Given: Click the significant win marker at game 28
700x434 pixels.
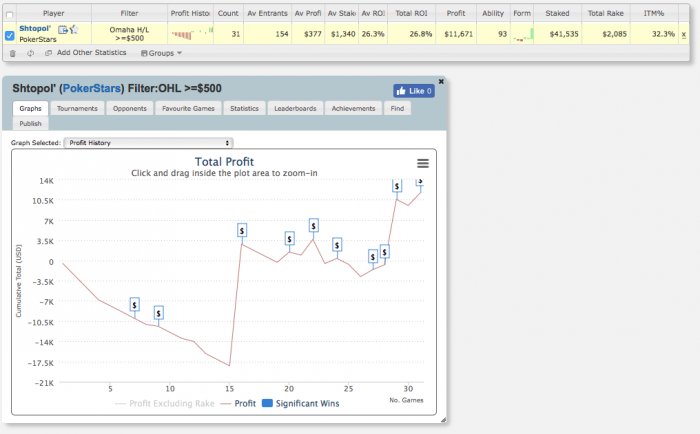Looking at the screenshot, I should click(384, 252).
